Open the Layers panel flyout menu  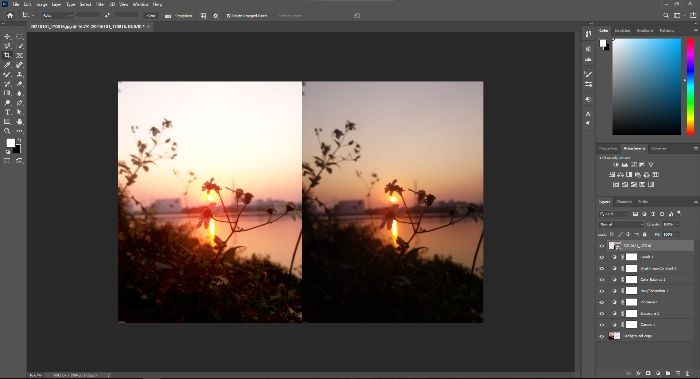696,202
